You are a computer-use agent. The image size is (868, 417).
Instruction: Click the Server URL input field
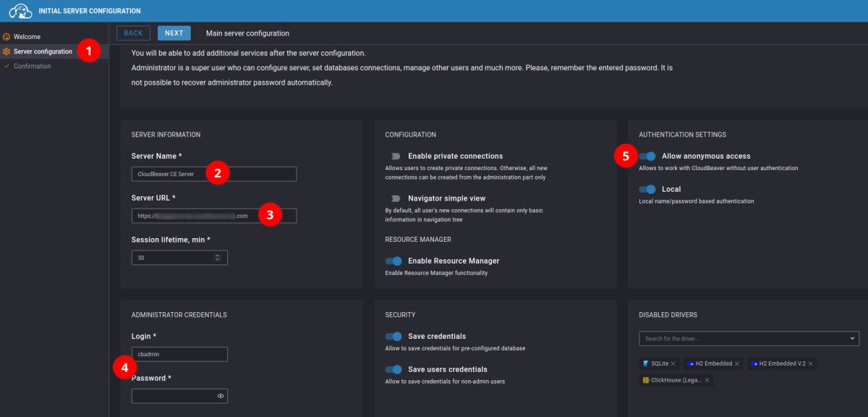(214, 216)
